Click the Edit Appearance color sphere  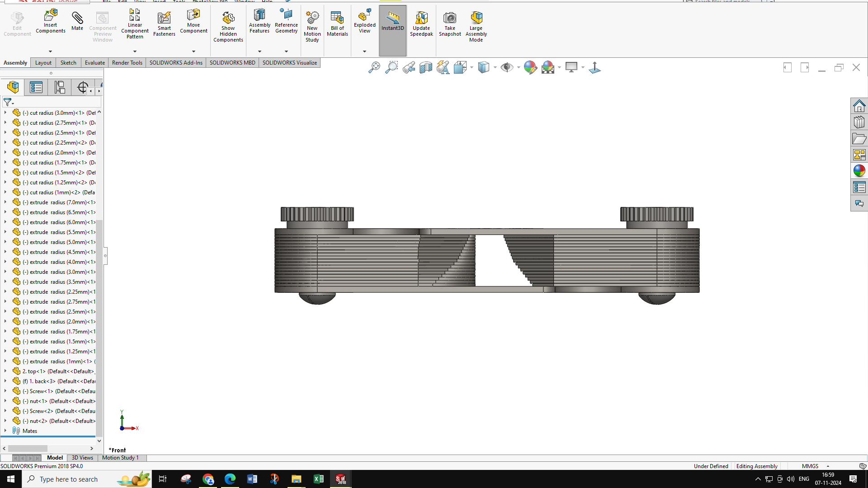click(530, 68)
